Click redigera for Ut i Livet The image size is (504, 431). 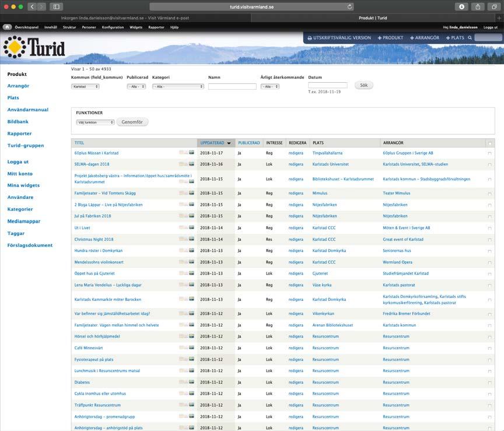[x=296, y=227]
